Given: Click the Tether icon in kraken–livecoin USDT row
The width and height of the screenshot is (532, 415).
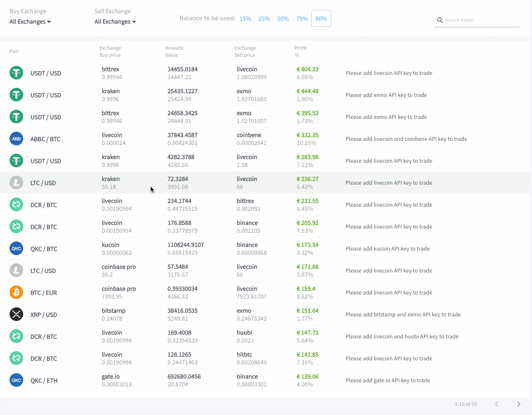Looking at the screenshot, I should click(x=16, y=161).
